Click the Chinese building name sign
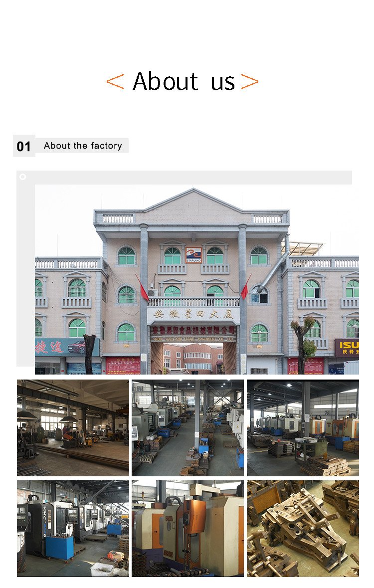This screenshot has height=588, width=374. 193,314
